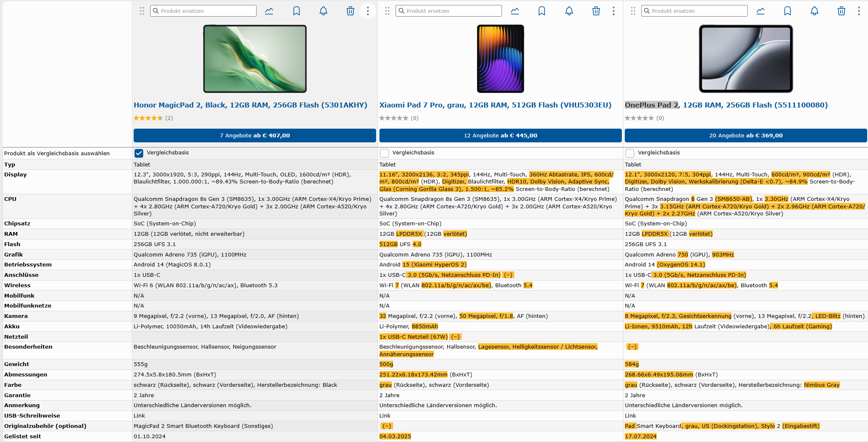The width and height of the screenshot is (868, 442).
Task: Click the highlighted '04.03.2025' listing date
Action: pyautogui.click(x=395, y=437)
